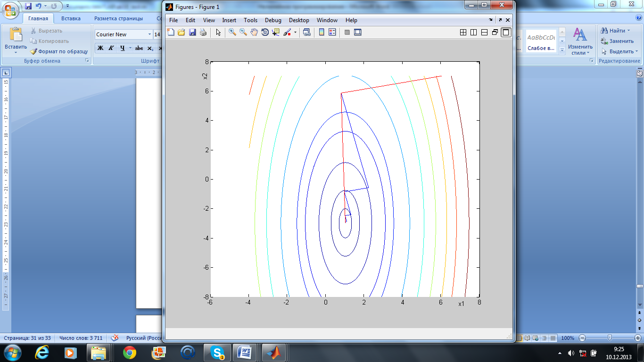Print the figure using printer icon
Viewport: 644px width, 362px height.
(203, 32)
